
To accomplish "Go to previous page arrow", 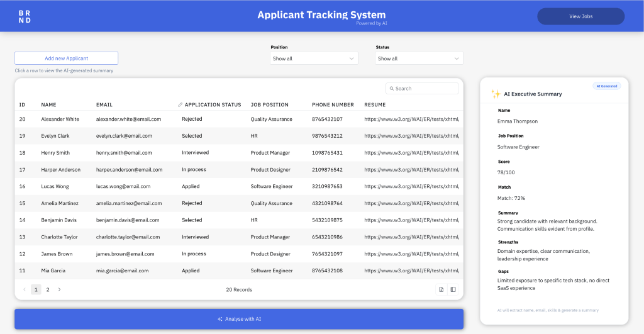I will (25, 289).
